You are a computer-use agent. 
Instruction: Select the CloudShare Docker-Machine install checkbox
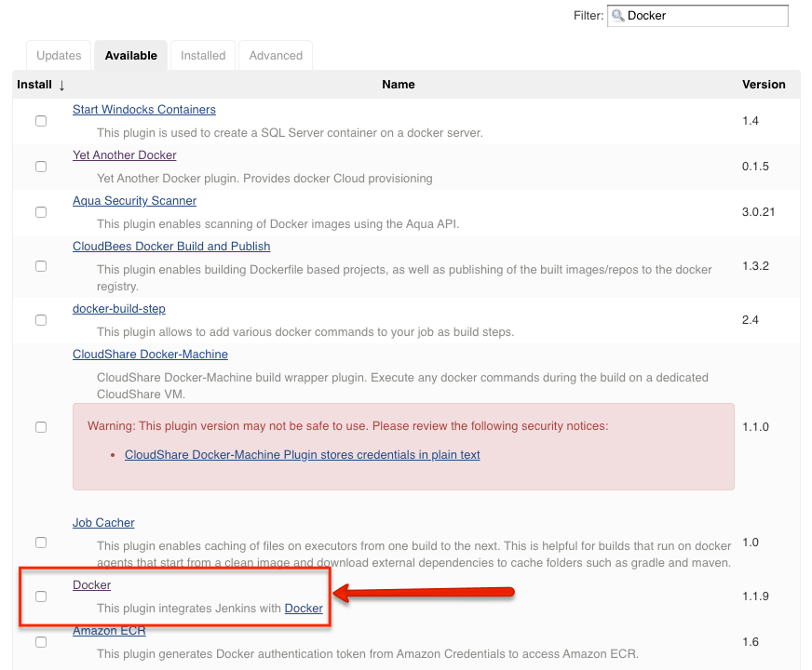40,426
